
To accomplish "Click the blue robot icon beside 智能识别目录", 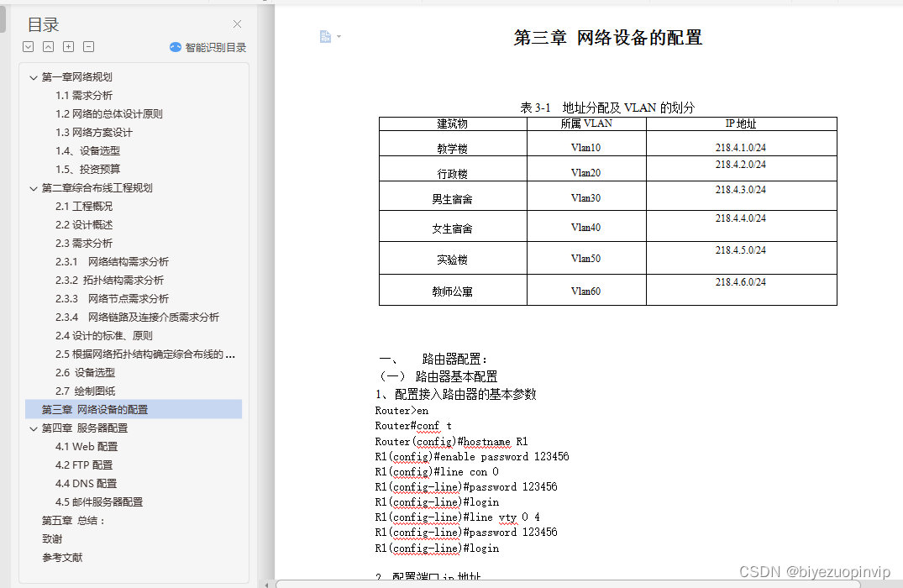I will 176,47.
